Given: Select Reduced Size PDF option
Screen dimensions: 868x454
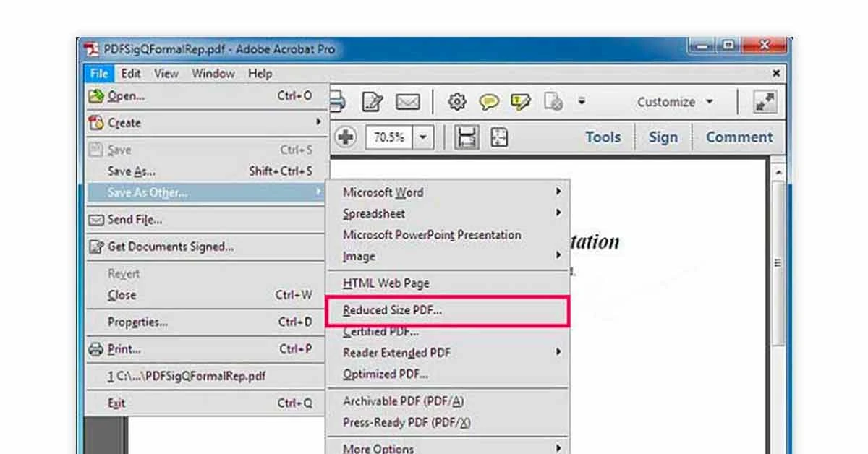Looking at the screenshot, I should 394,309.
